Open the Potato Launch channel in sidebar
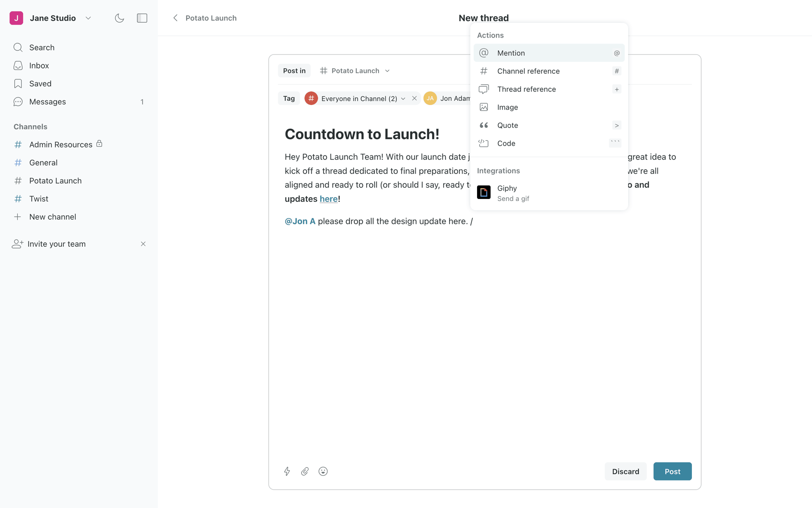The width and height of the screenshot is (812, 508). pos(79,181)
